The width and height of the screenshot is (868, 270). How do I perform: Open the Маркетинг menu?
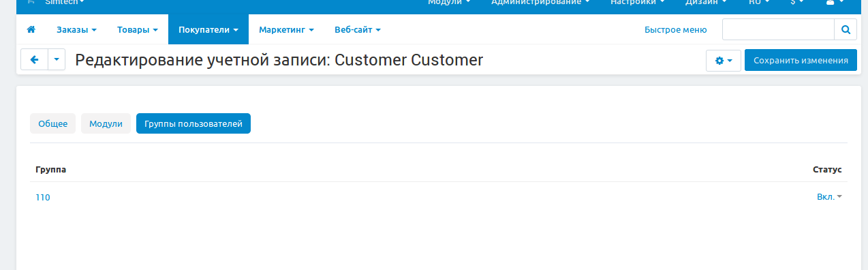286,30
